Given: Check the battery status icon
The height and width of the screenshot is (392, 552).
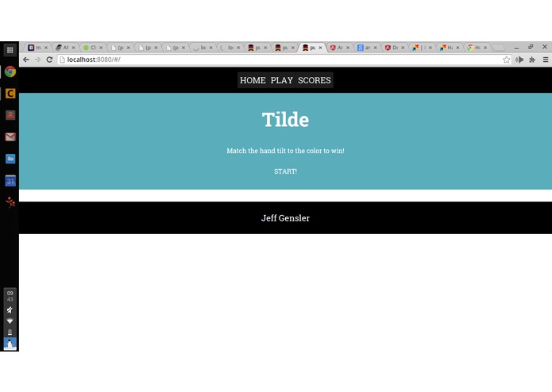Looking at the screenshot, I should click(10, 332).
